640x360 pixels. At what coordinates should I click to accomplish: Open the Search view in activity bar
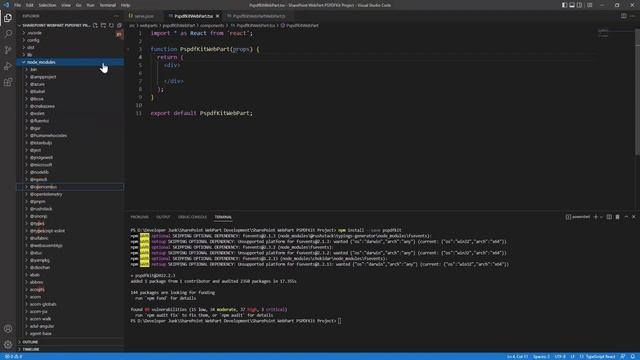[8, 33]
